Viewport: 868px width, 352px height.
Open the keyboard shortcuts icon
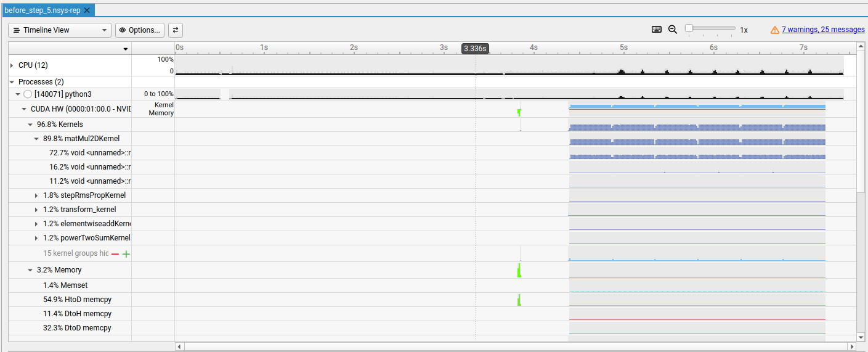pos(657,30)
